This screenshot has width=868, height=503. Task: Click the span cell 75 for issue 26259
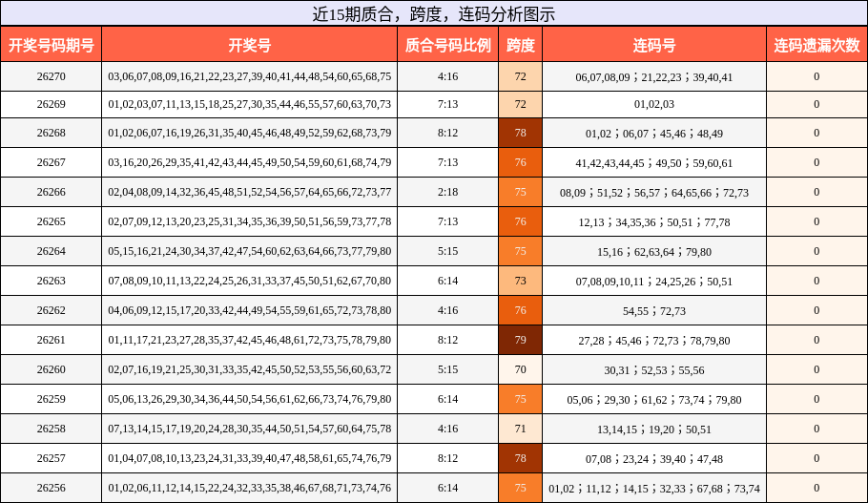click(x=521, y=399)
